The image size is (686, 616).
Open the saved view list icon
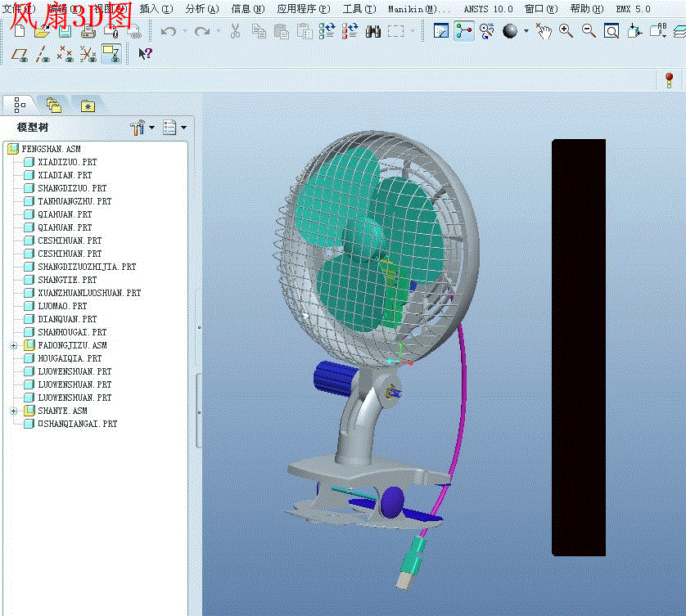click(x=658, y=30)
